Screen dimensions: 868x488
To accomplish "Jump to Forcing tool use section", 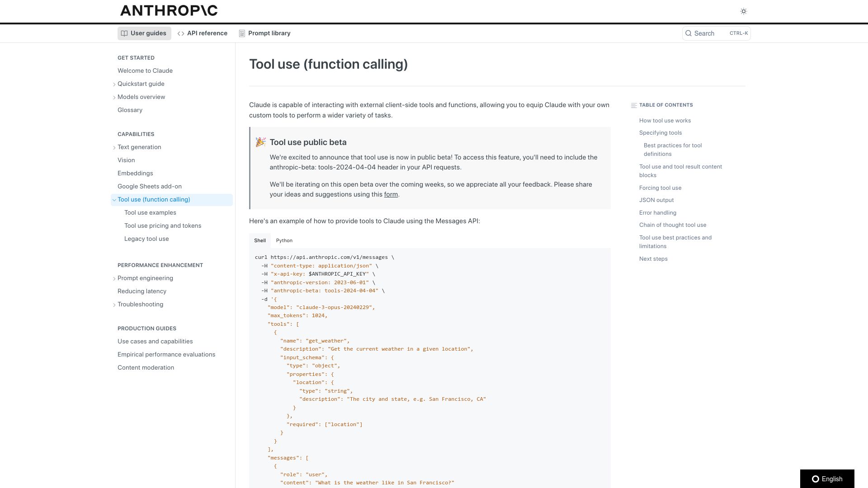I will [x=660, y=188].
